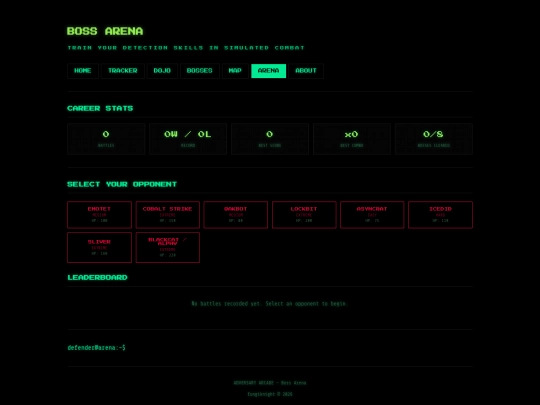This screenshot has height=405, width=540.
Task: Click the ADVERSARY ARCADE footer text
Action: click(270, 383)
